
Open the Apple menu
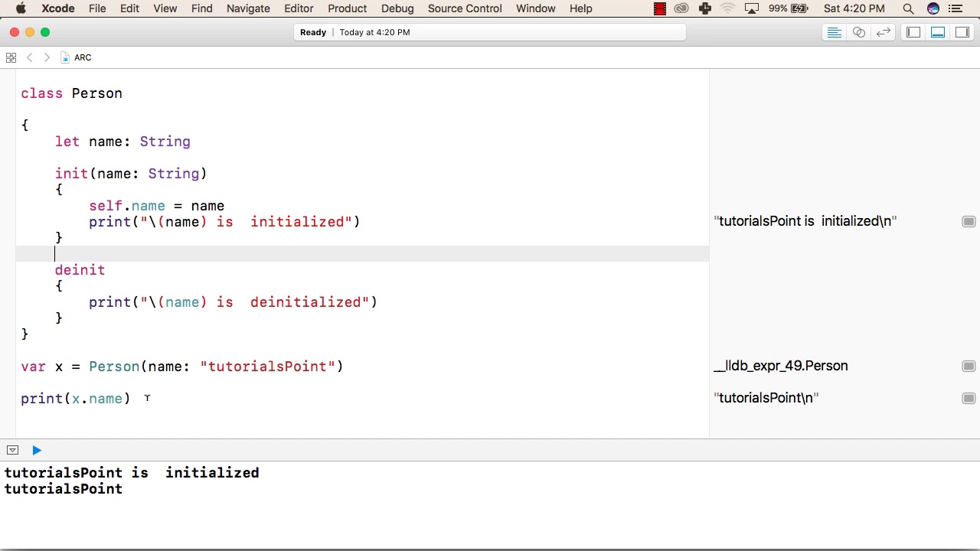pos(21,8)
